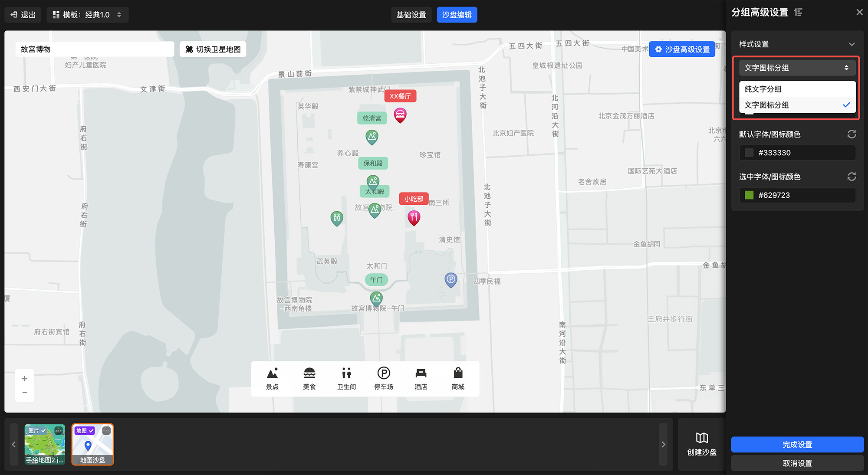This screenshot has width=868, height=475.
Task: Select the 景点 category icon
Action: (272, 378)
